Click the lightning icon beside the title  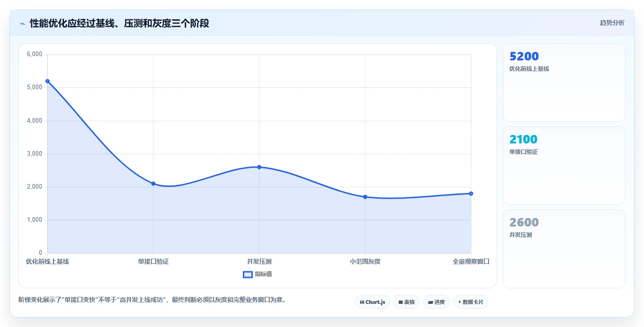tap(22, 24)
